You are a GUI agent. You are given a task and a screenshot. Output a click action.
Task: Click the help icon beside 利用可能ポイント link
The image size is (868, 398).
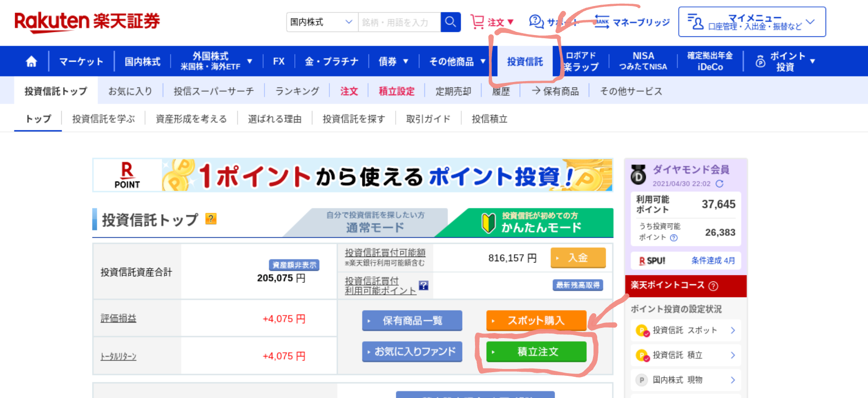pos(423,286)
